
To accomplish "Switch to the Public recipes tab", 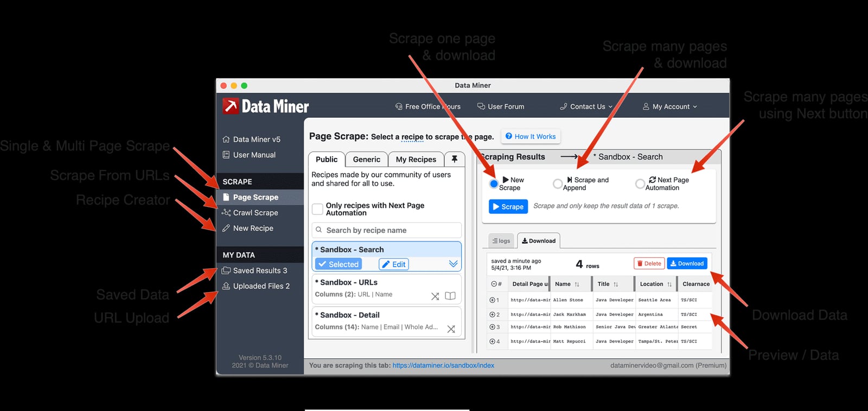I will click(327, 159).
